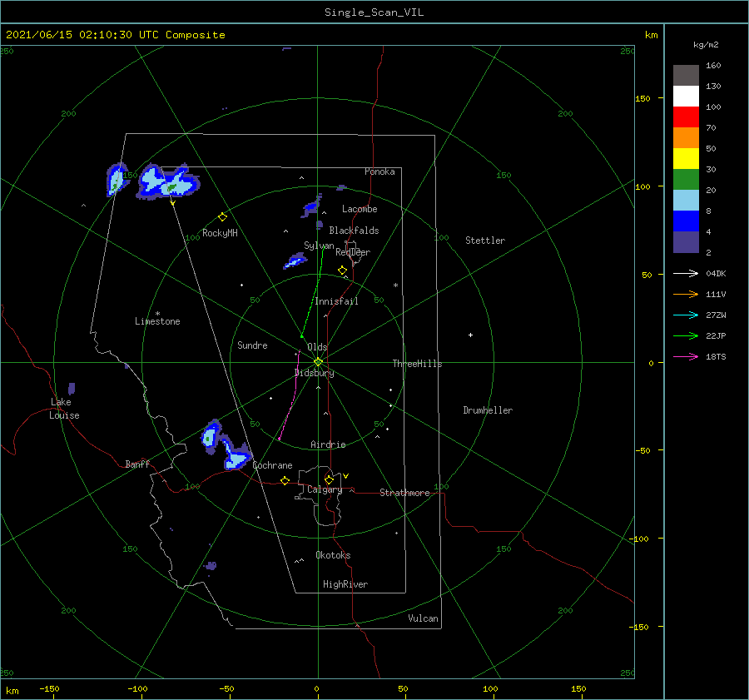Click the asterisk marker above Limestone

tap(157, 314)
